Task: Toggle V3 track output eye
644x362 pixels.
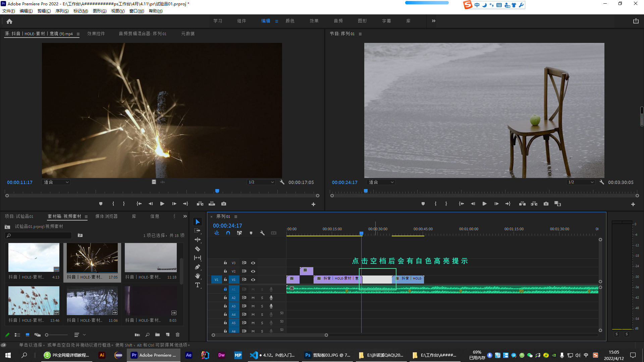Action: (x=253, y=263)
